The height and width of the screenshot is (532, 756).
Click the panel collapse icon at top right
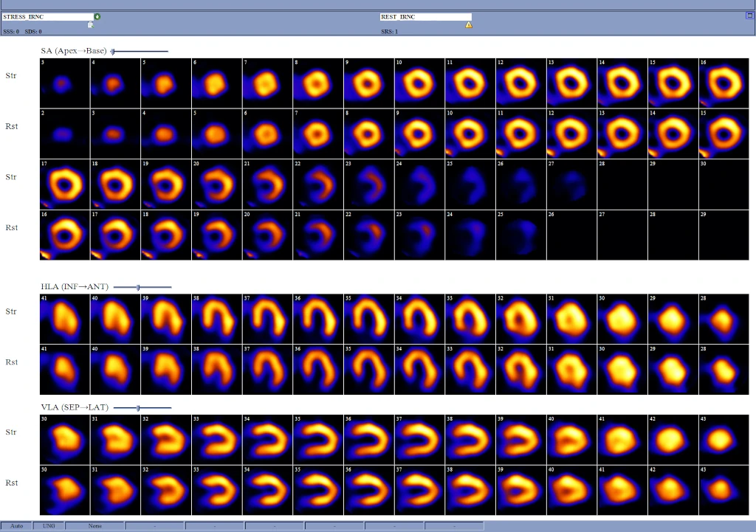pos(749,15)
